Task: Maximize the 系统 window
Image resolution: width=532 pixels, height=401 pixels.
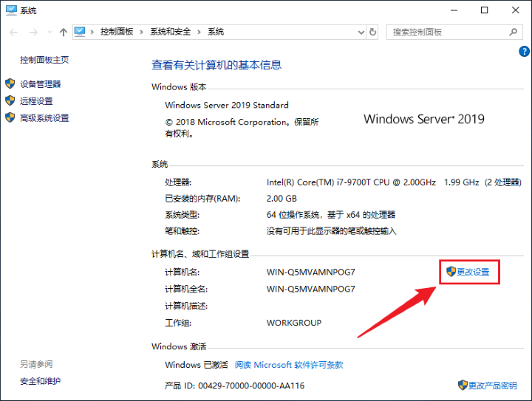Action: [x=485, y=10]
